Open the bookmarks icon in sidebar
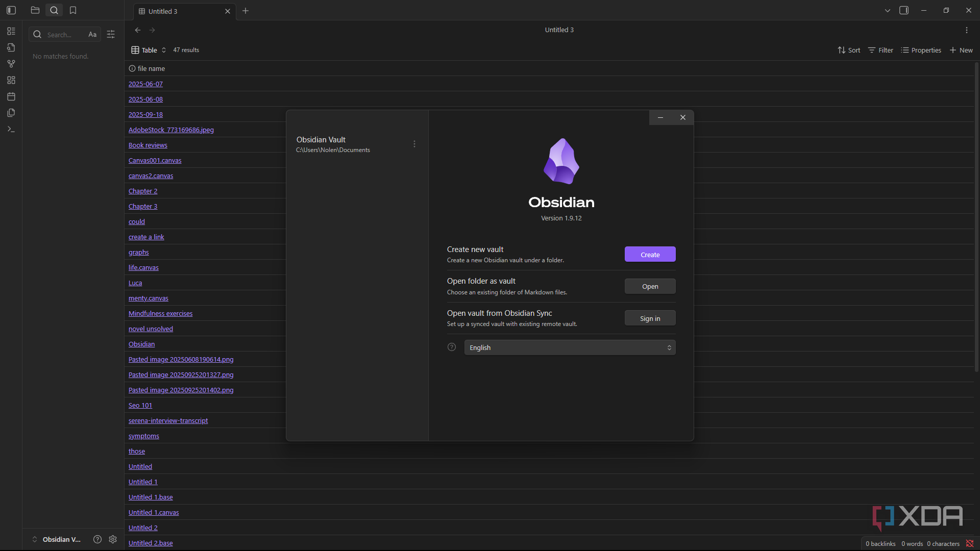The height and width of the screenshot is (551, 980). pyautogui.click(x=73, y=10)
